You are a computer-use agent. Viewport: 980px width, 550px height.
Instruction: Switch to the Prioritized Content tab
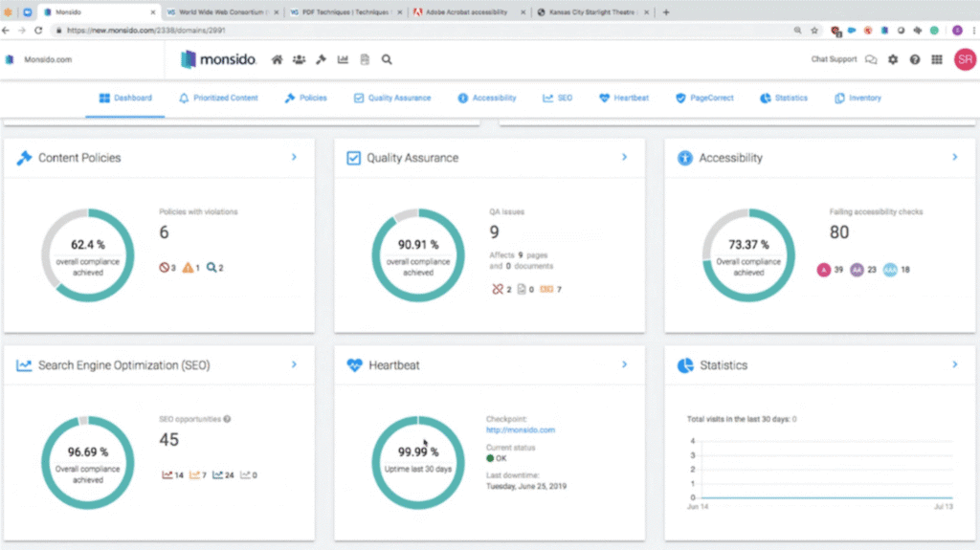[x=218, y=98]
